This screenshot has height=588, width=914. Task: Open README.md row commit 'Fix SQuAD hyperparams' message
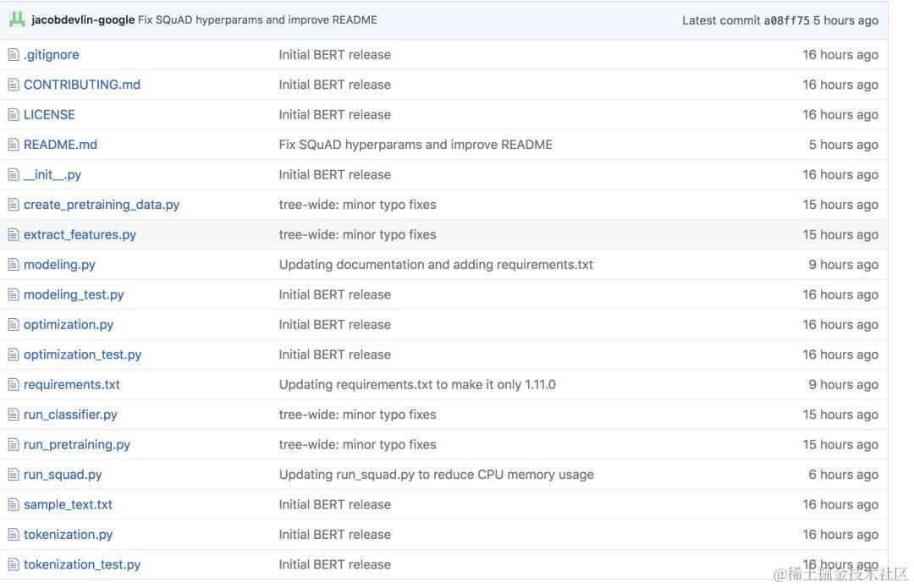(416, 145)
